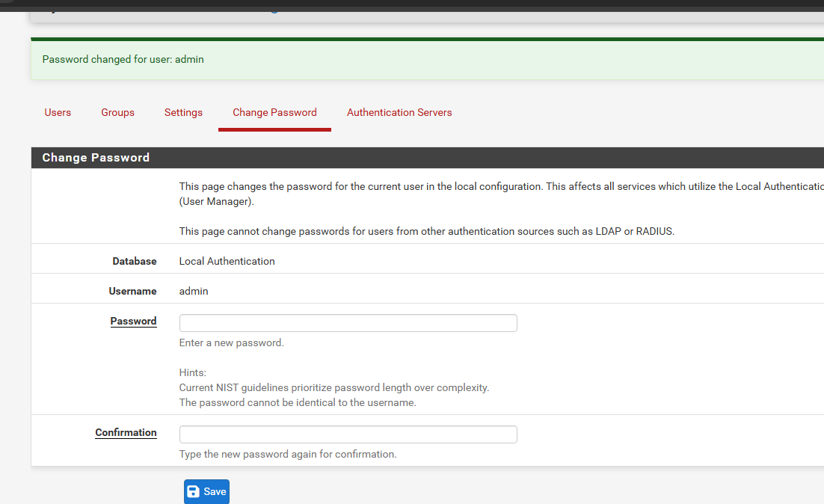
Task: Click into the Confirmation input field
Action: click(348, 434)
